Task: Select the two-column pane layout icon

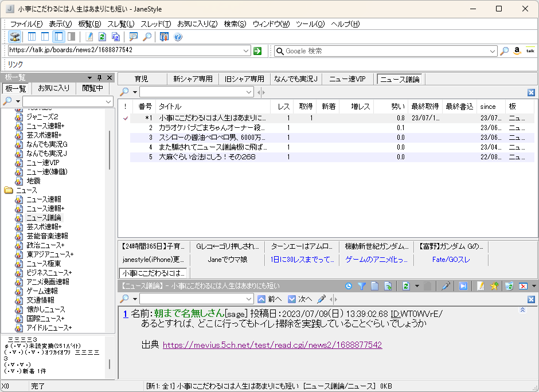Action: pyautogui.click(x=45, y=37)
